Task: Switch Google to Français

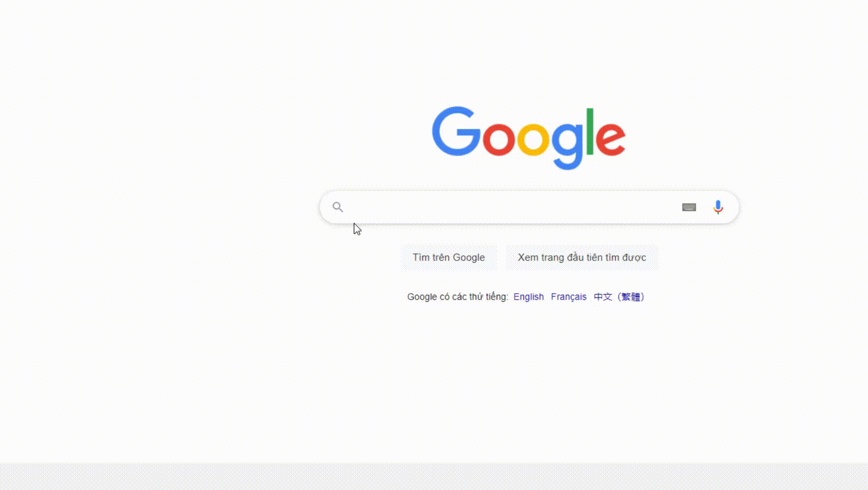Action: 569,297
